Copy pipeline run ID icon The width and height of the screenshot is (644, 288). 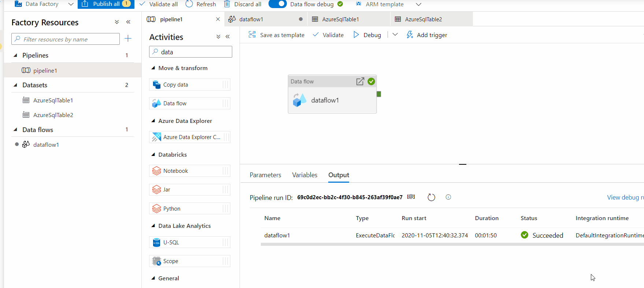pos(411,197)
